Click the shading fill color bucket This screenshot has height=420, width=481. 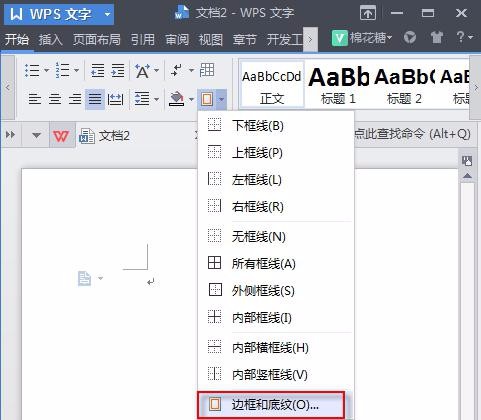pos(177,99)
